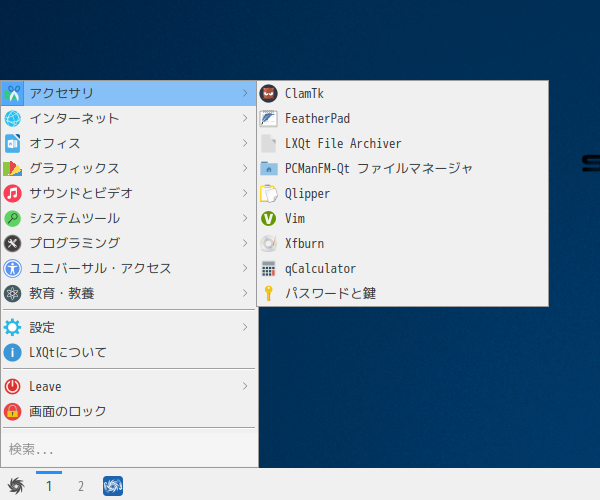
Task: Click the 画面のロック padlock icon
Action: pos(13,412)
